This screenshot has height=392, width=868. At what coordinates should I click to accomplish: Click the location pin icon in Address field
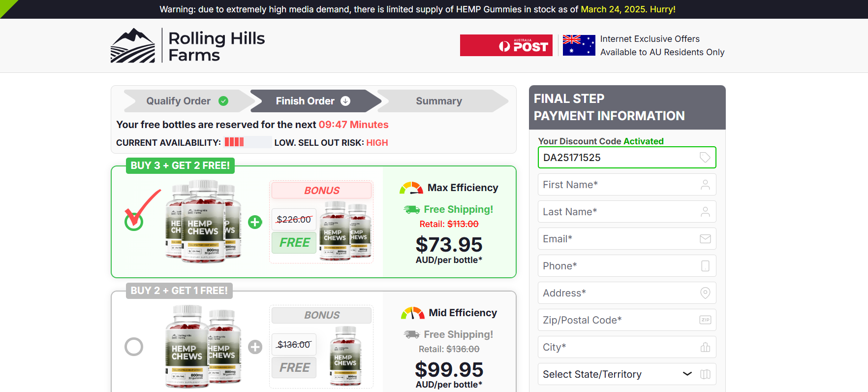pos(705,293)
